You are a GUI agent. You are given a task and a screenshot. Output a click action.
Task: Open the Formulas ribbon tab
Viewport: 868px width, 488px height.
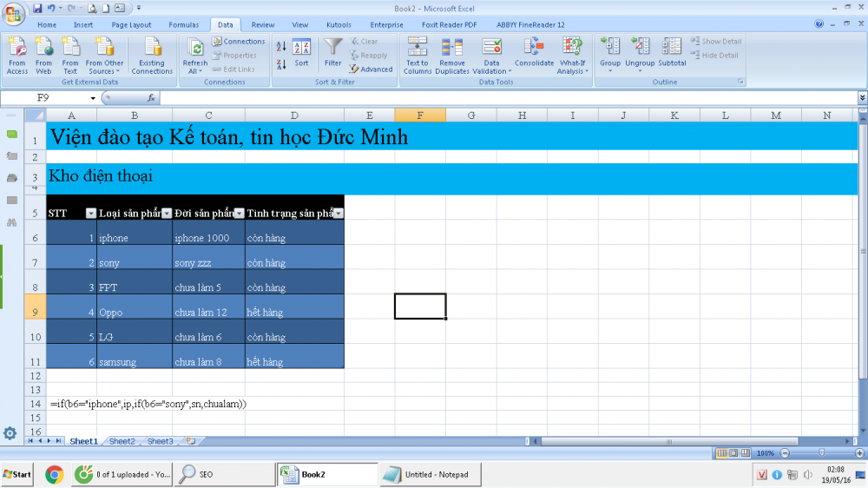pyautogui.click(x=184, y=24)
